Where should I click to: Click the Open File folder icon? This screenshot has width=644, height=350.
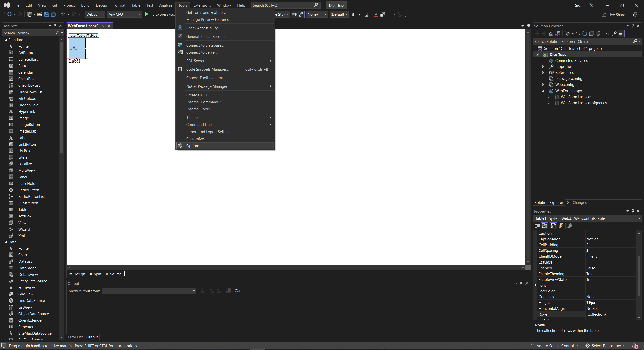(39, 14)
